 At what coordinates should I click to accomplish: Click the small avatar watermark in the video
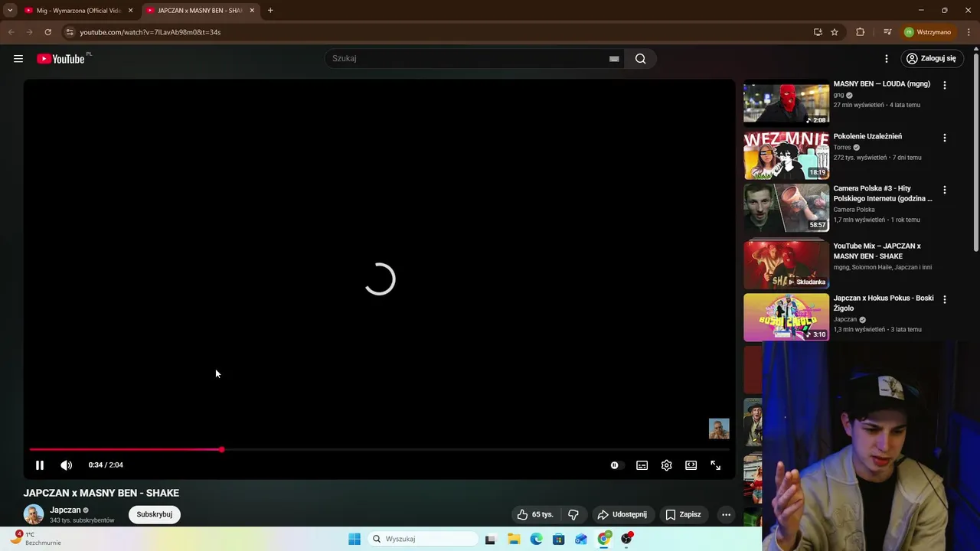(x=719, y=429)
